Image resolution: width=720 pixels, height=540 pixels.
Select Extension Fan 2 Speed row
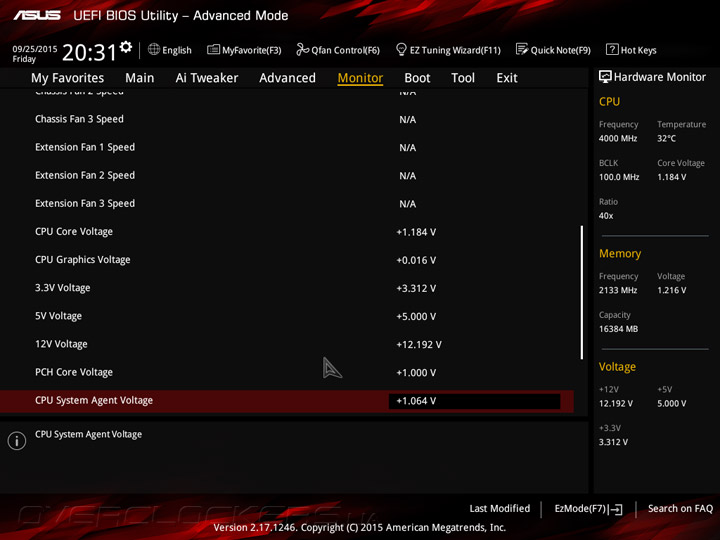pos(287,176)
